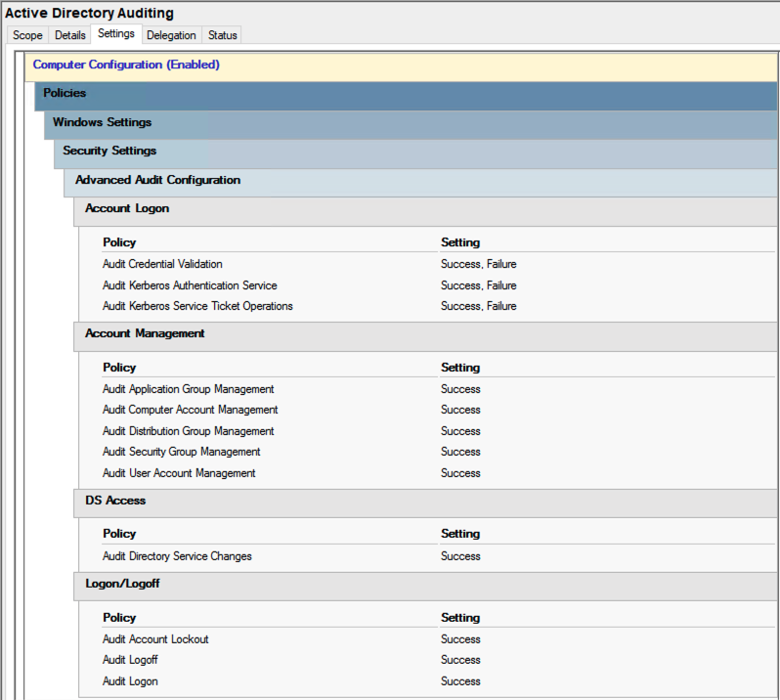780x700 pixels.
Task: Select Audit User Account Management entry
Action: pos(179,473)
